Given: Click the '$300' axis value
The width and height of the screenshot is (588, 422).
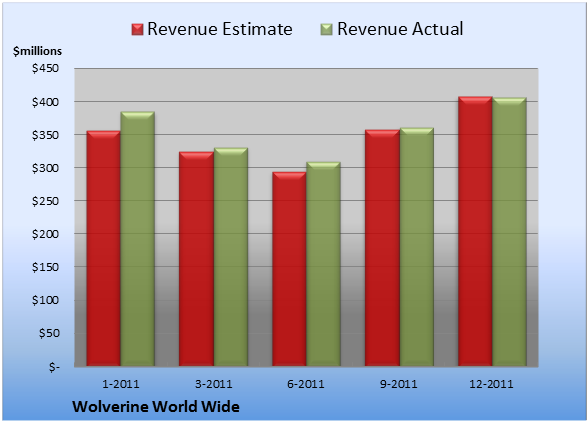Looking at the screenshot, I should pyautogui.click(x=46, y=168).
